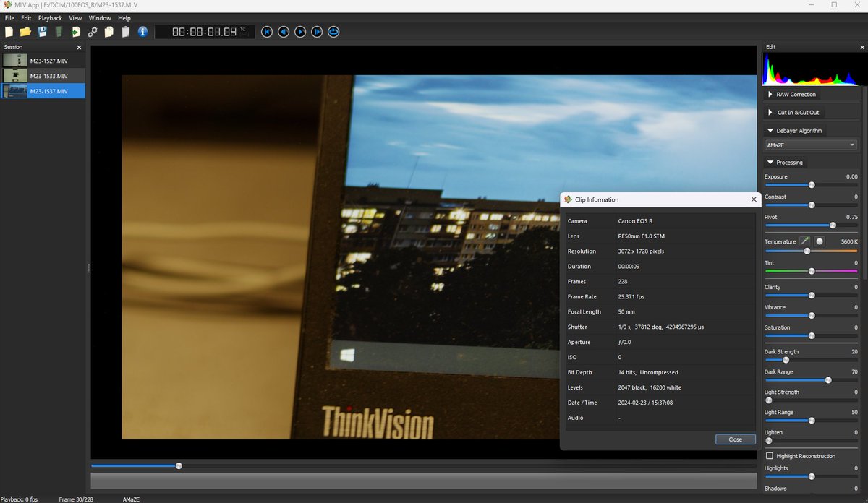Click the Pivot slider handle

tap(833, 225)
